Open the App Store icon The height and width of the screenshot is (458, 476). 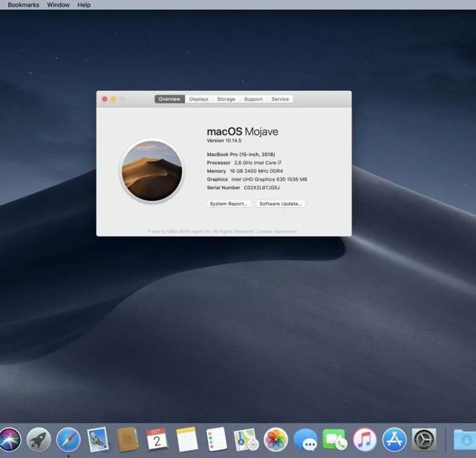click(x=394, y=439)
